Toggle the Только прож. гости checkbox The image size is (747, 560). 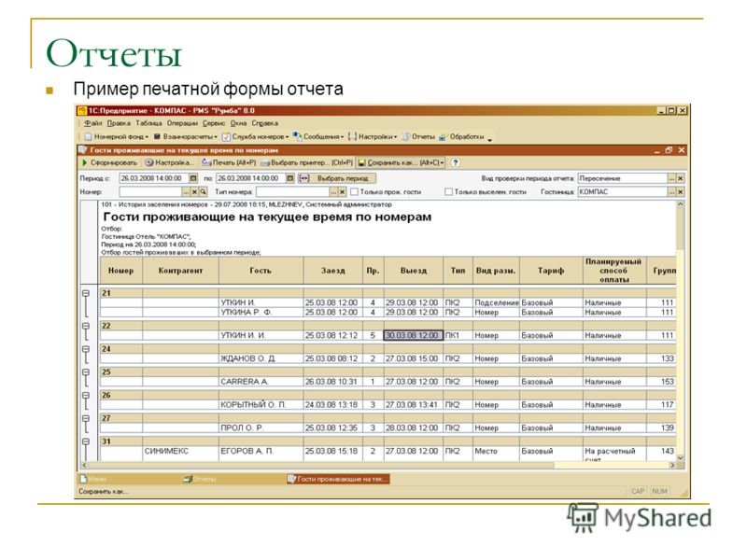point(354,192)
